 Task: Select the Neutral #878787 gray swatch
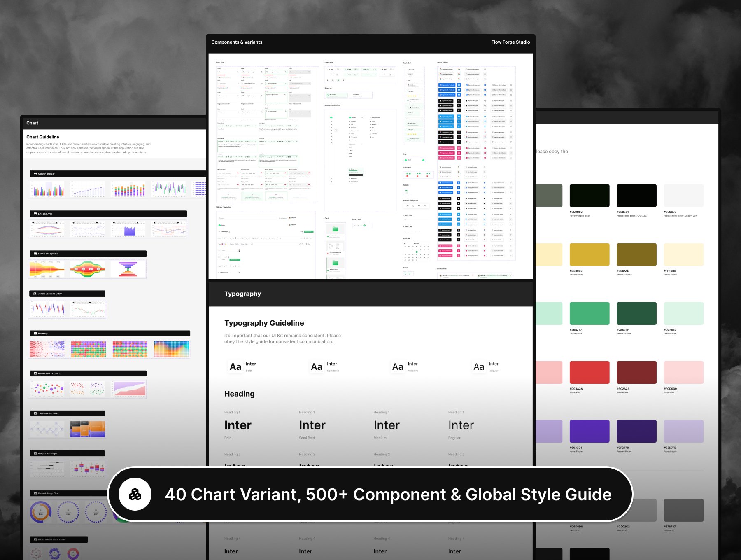coord(683,510)
